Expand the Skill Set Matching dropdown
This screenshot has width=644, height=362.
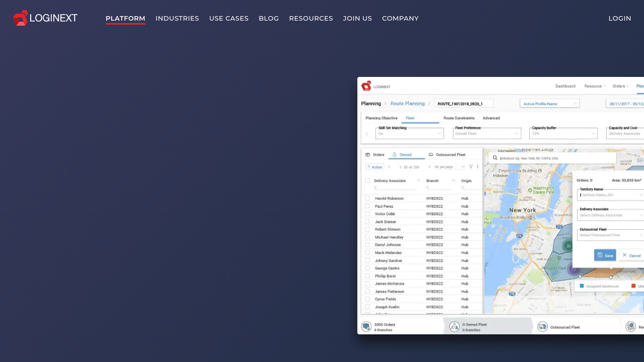pyautogui.click(x=410, y=134)
